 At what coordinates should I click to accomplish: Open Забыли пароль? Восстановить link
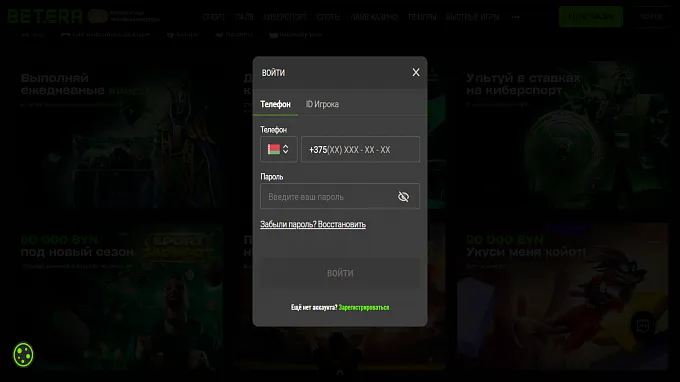pyautogui.click(x=313, y=224)
